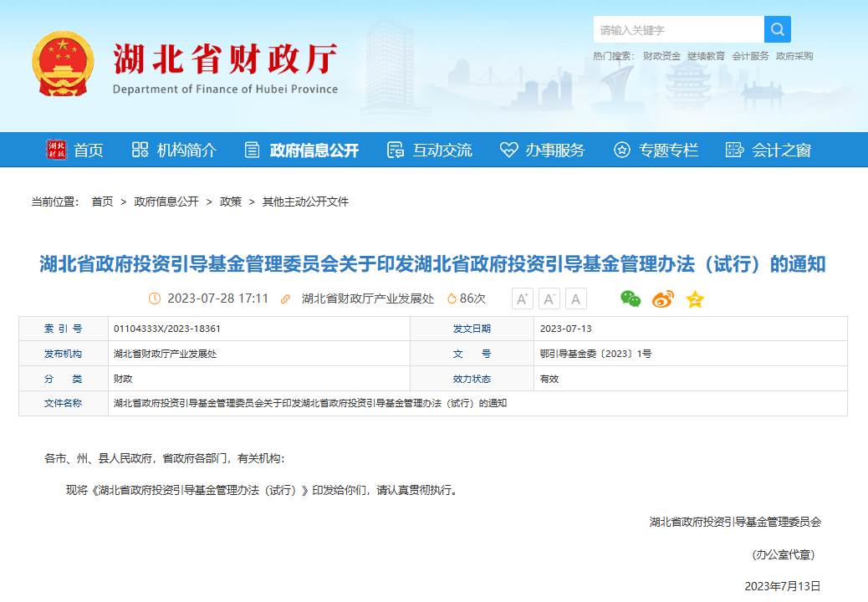This screenshot has height=602, width=868.
Task: Increase font size with A+ button
Action: pyautogui.click(x=522, y=298)
